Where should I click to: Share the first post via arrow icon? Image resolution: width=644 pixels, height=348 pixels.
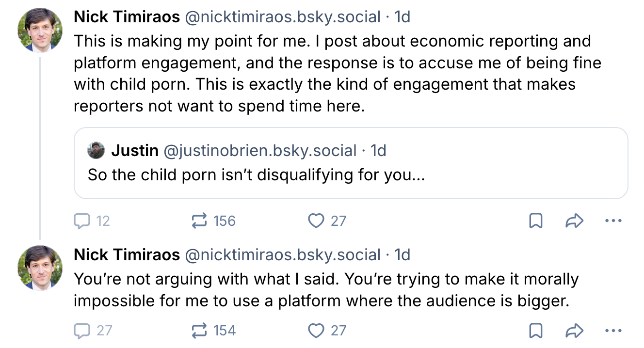[574, 221]
